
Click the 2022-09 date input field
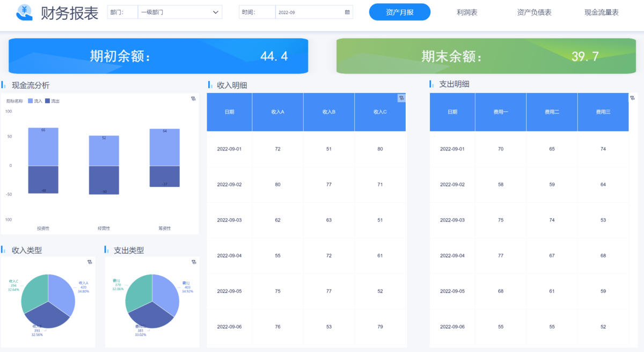(x=314, y=12)
